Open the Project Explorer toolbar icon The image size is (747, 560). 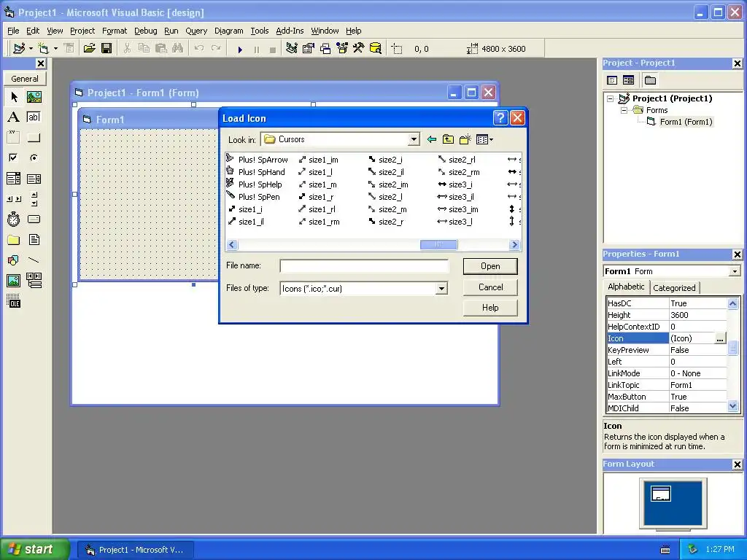click(292, 48)
